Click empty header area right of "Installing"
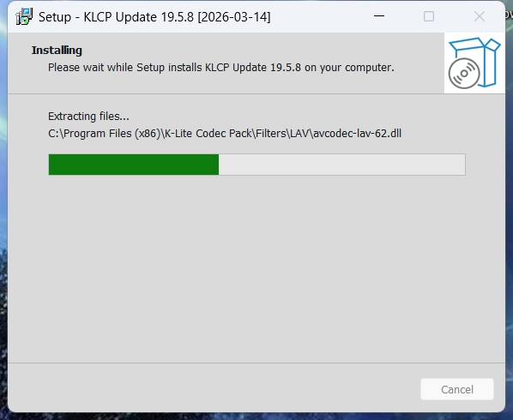Image resolution: width=513 pixels, height=420 pixels. 262,51
